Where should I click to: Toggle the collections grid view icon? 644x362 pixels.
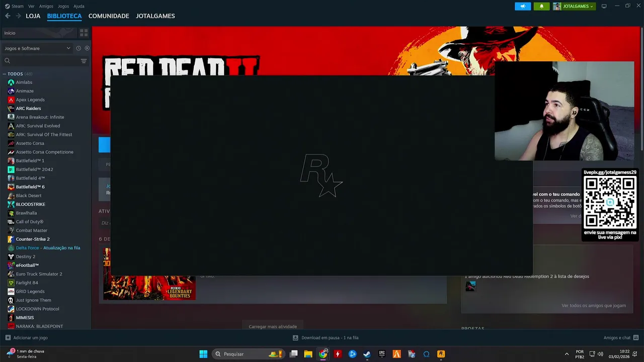84,33
